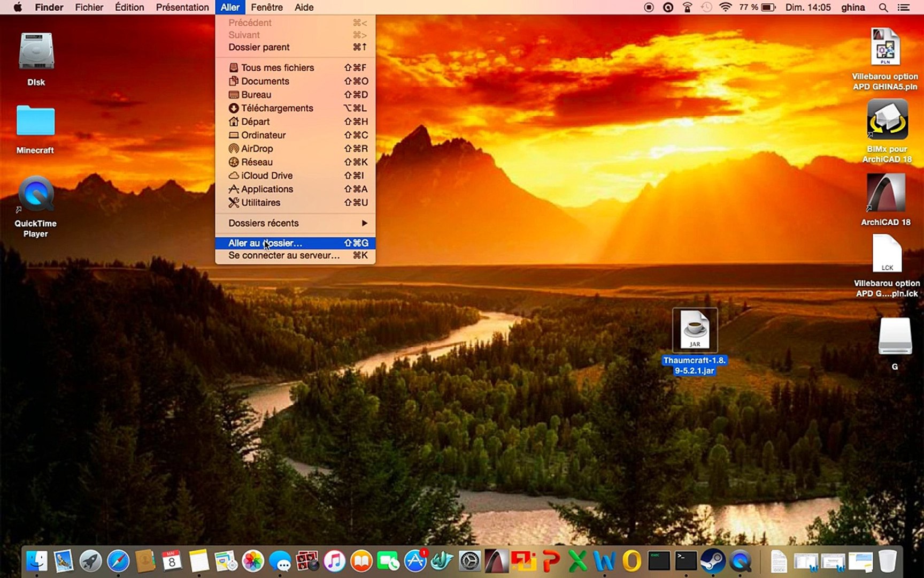The height and width of the screenshot is (578, 924).
Task: Open Finder from the Dock
Action: [37, 561]
